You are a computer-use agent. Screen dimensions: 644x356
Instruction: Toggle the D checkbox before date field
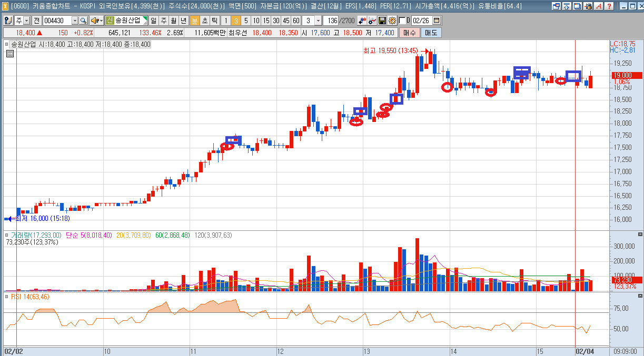pos(403,21)
